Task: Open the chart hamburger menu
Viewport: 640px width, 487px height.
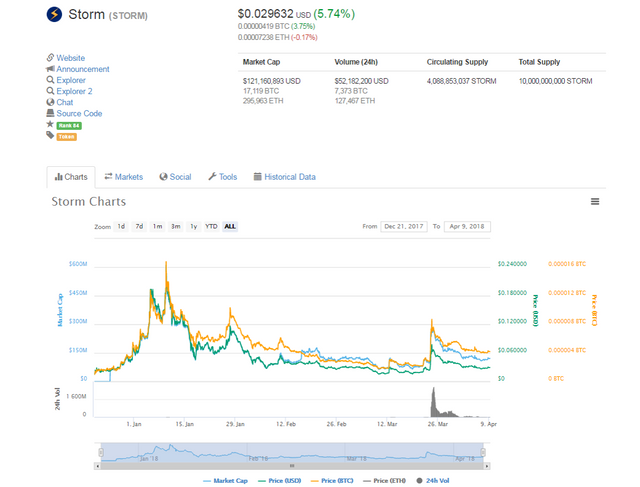Action: coord(595,202)
